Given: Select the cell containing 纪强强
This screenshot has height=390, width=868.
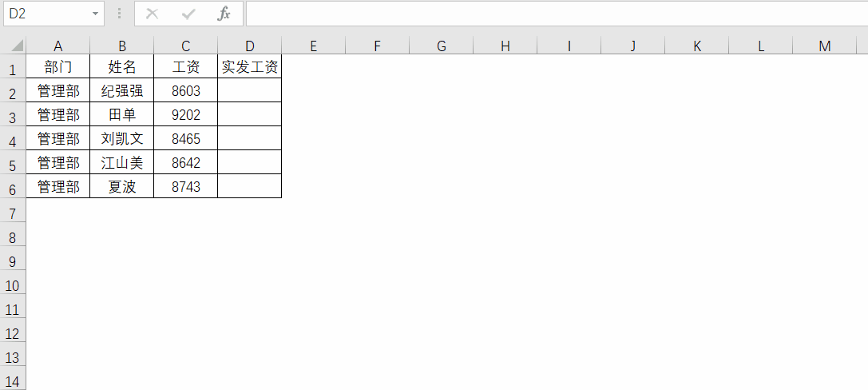Looking at the screenshot, I should (122, 91).
